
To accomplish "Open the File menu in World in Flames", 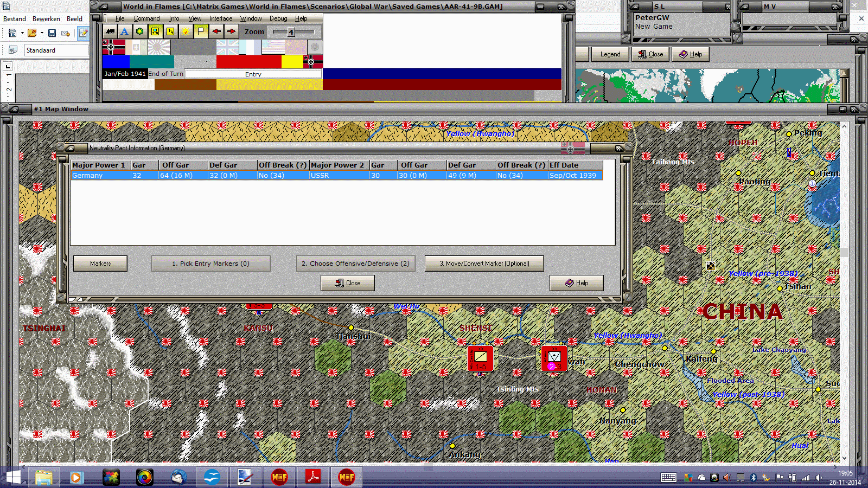I will [120, 18].
